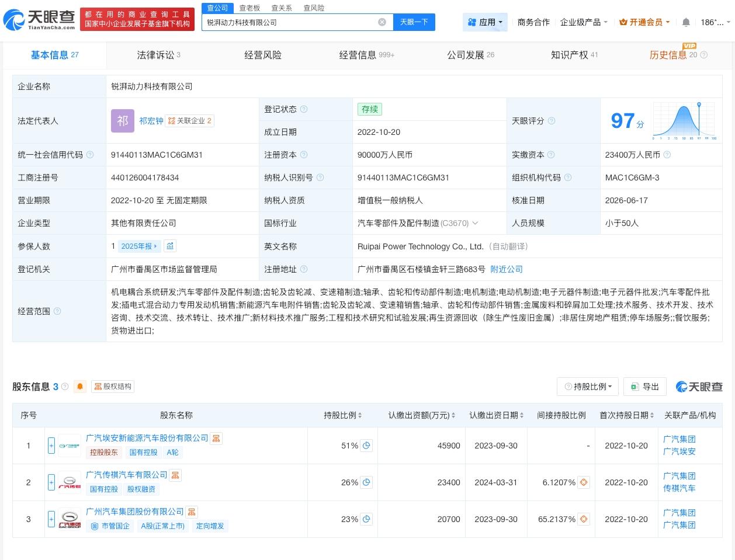Switch to 查风险 search tab

(314, 8)
